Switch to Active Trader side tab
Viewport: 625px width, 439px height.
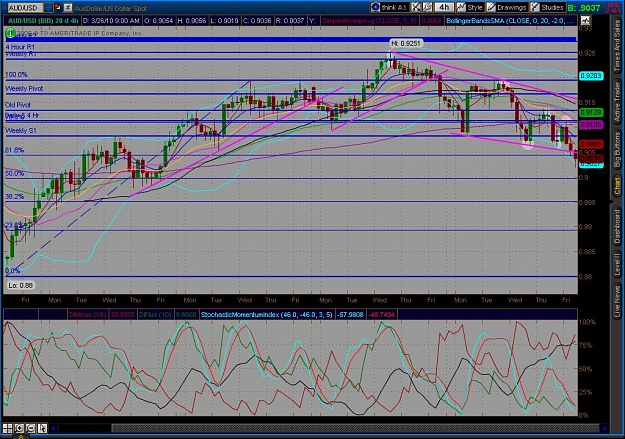pyautogui.click(x=617, y=101)
